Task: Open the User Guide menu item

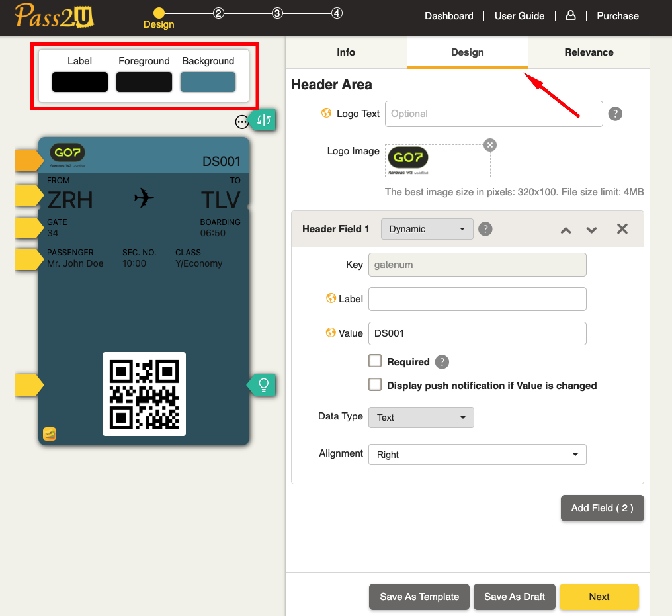Action: coord(519,15)
